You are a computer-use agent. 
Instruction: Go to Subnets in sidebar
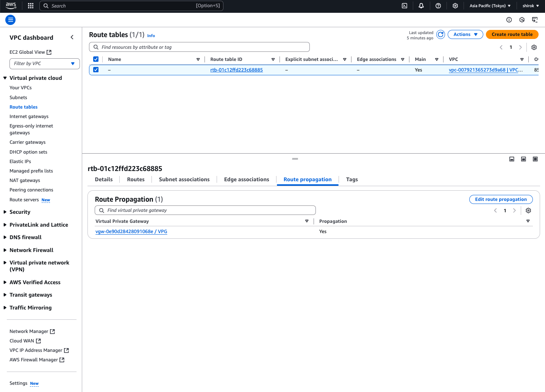[x=18, y=98]
